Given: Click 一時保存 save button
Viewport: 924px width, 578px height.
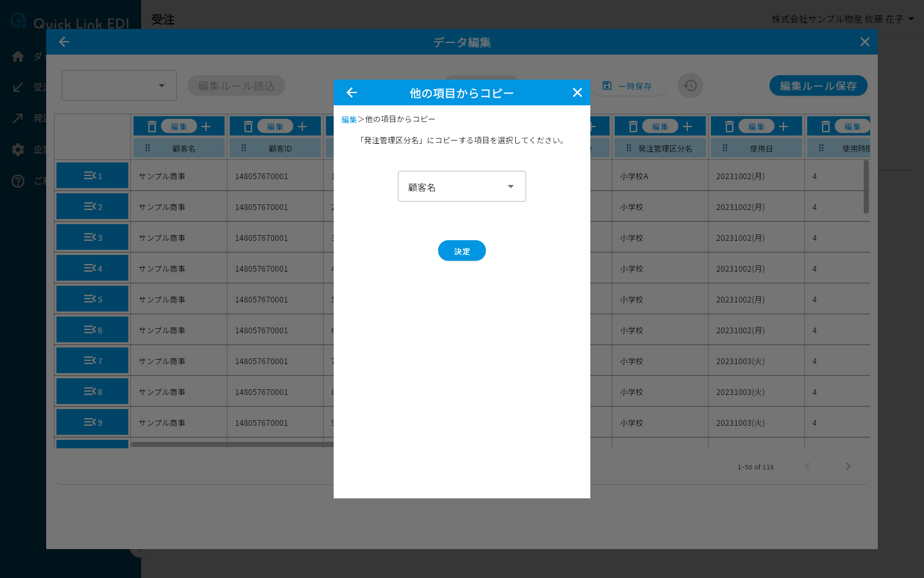Looking at the screenshot, I should [628, 85].
